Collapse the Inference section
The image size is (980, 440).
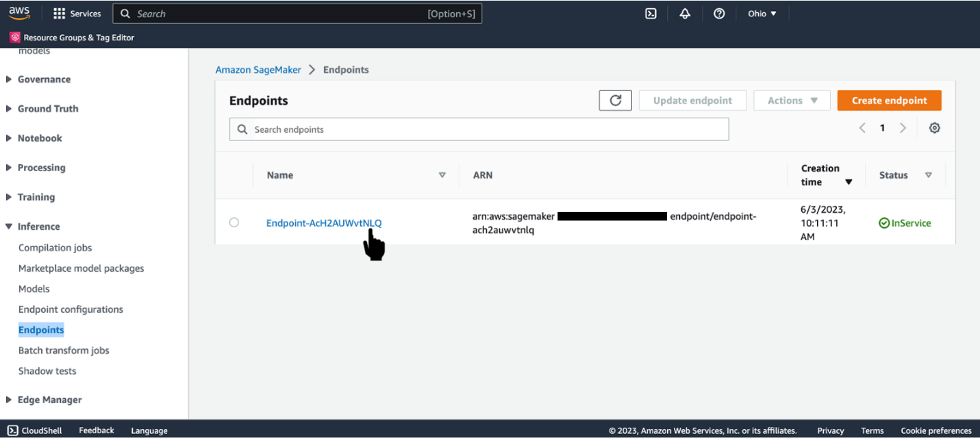pyautogui.click(x=9, y=227)
